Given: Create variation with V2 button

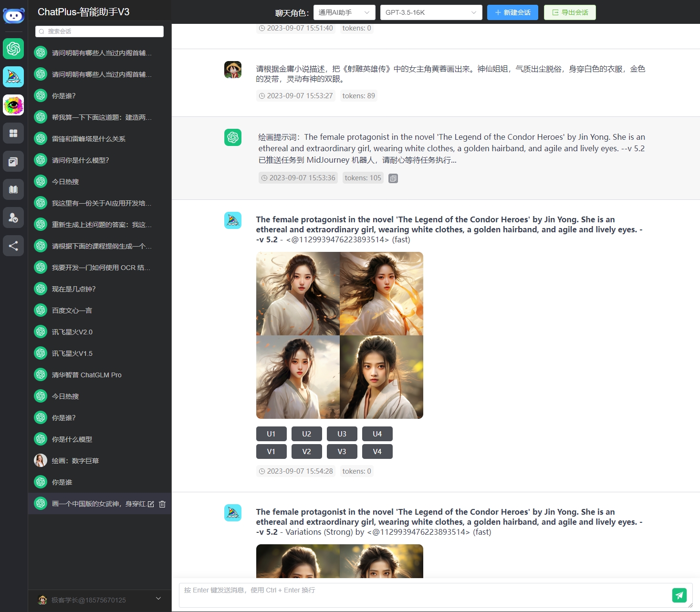Looking at the screenshot, I should 307,451.
